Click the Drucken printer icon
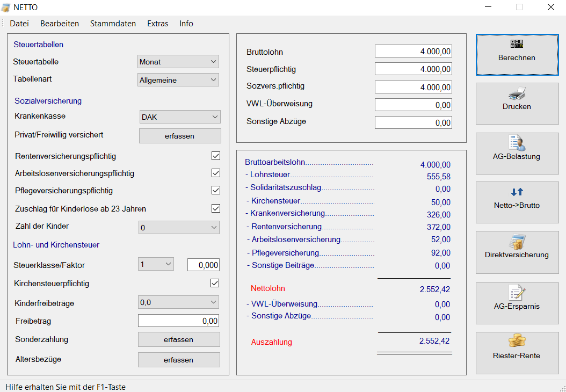The width and height of the screenshot is (566, 392). (517, 93)
